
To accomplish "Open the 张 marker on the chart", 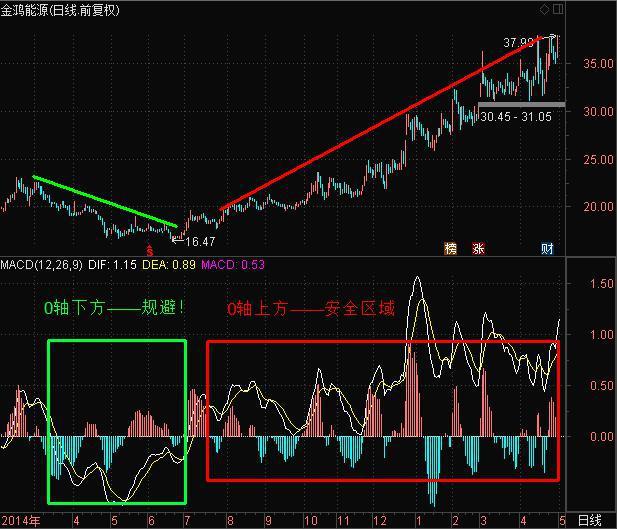I will point(478,248).
